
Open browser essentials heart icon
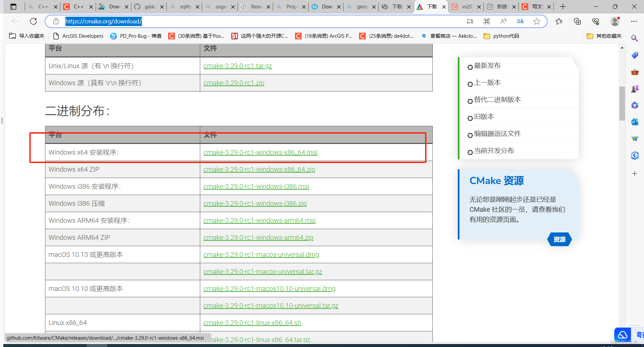coord(596,21)
